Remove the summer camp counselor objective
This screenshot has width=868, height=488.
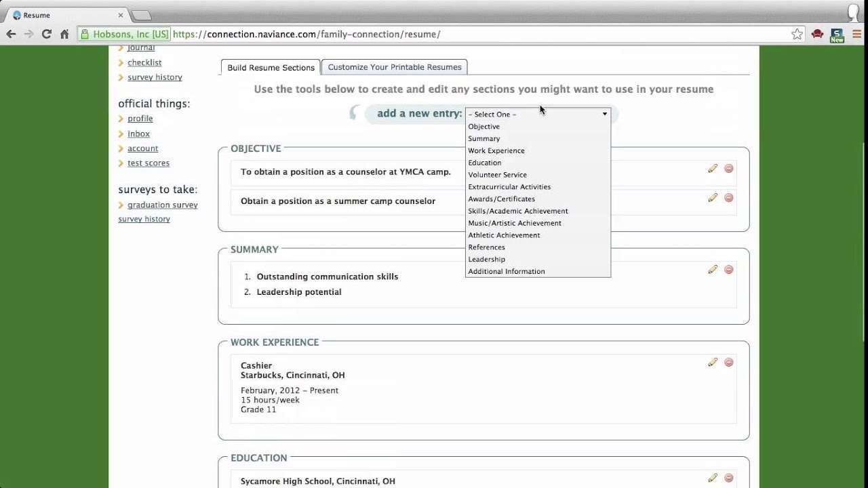tap(729, 197)
